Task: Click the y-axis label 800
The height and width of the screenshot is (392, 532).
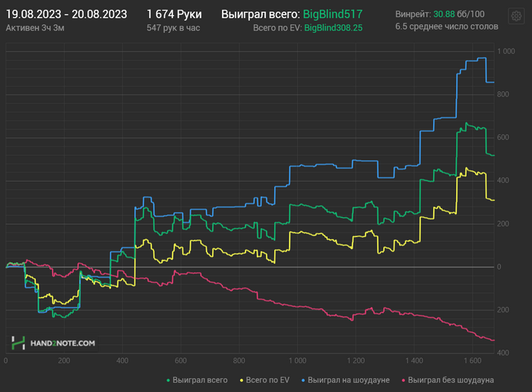Action: (x=503, y=94)
